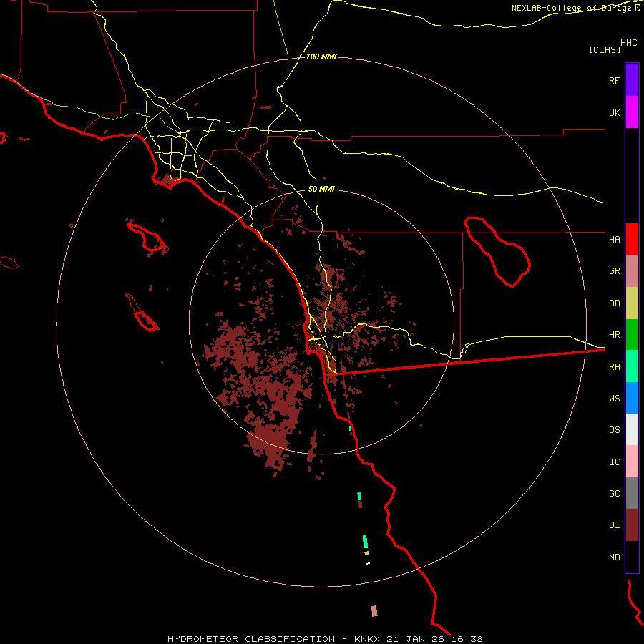Viewport: 644px width, 644px height.
Task: Click the BI legend label
Action: (614, 525)
